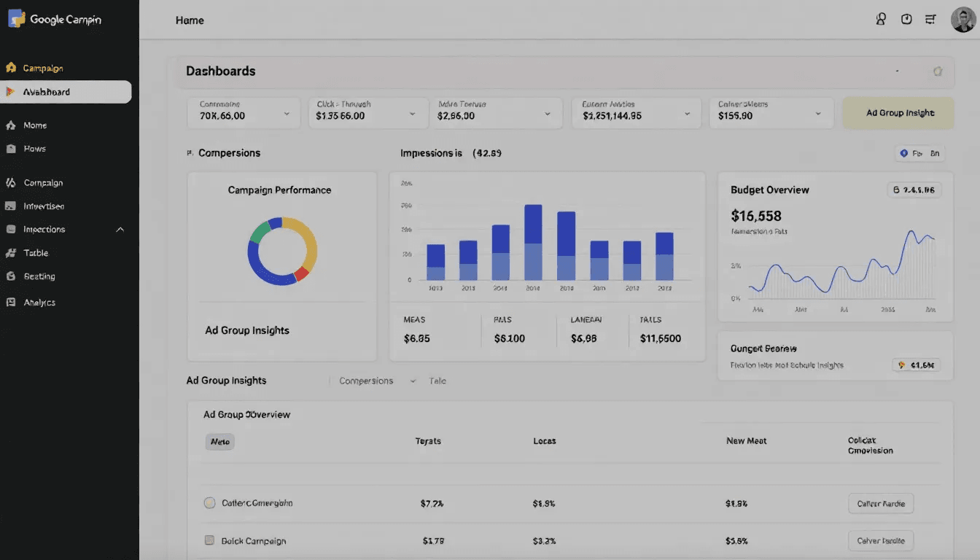Click the Analytics icon in sidebar
Viewport: 980px width, 560px height.
pos(11,302)
